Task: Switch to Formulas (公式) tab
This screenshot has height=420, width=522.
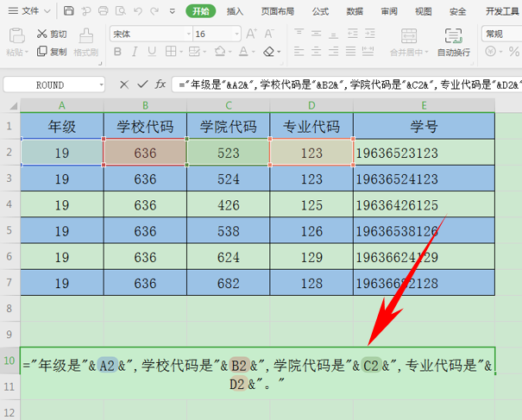Action: click(x=320, y=12)
